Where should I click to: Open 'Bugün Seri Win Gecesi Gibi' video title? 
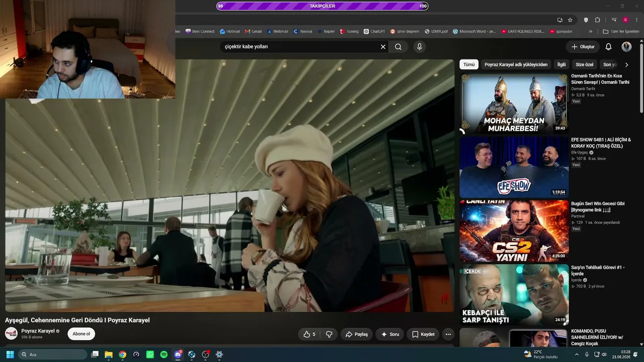(x=598, y=207)
